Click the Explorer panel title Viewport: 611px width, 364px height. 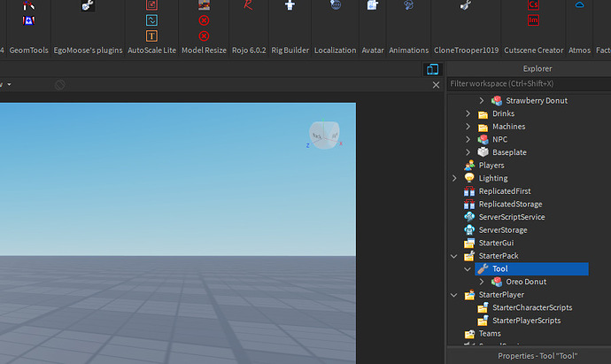538,68
